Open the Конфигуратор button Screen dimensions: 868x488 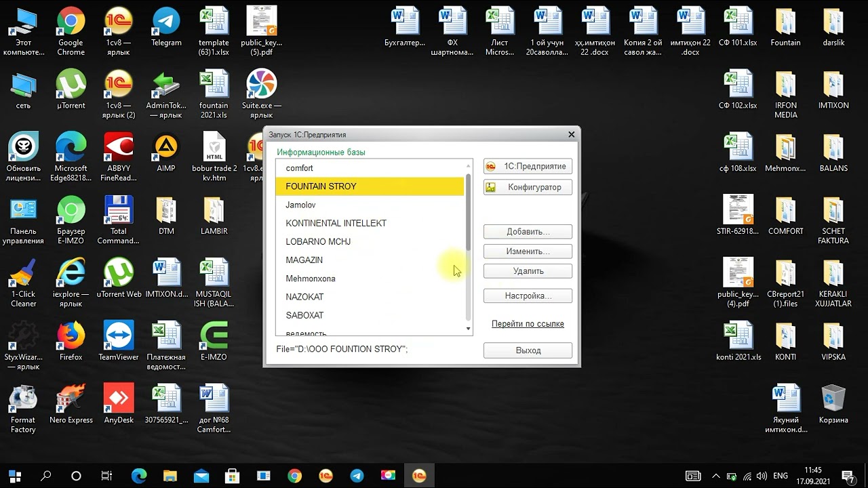(528, 187)
